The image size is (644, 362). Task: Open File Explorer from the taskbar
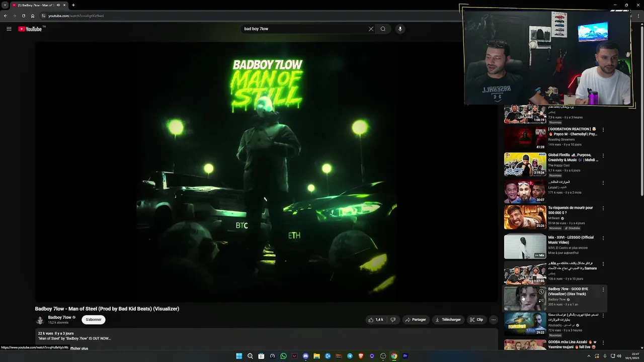pos(316,356)
